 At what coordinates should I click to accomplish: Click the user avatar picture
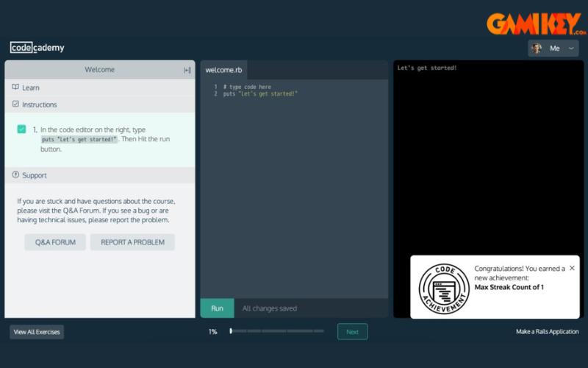[537, 48]
